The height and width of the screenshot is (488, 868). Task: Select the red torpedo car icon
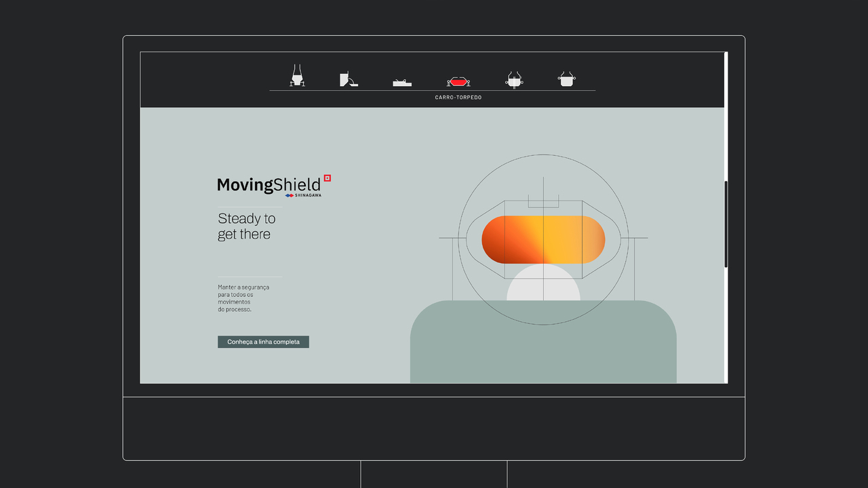click(458, 81)
